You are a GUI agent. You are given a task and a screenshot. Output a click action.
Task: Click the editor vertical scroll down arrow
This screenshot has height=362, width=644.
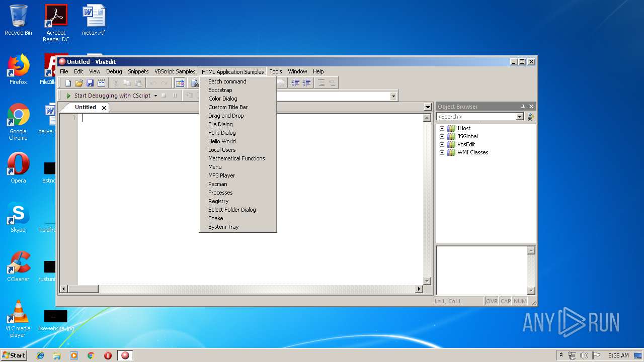tap(427, 281)
